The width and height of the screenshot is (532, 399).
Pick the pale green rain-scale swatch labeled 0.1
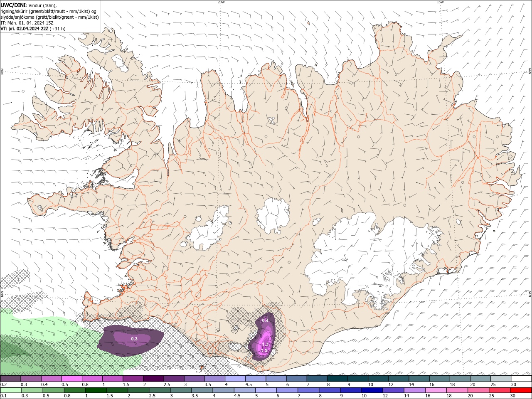point(11,390)
